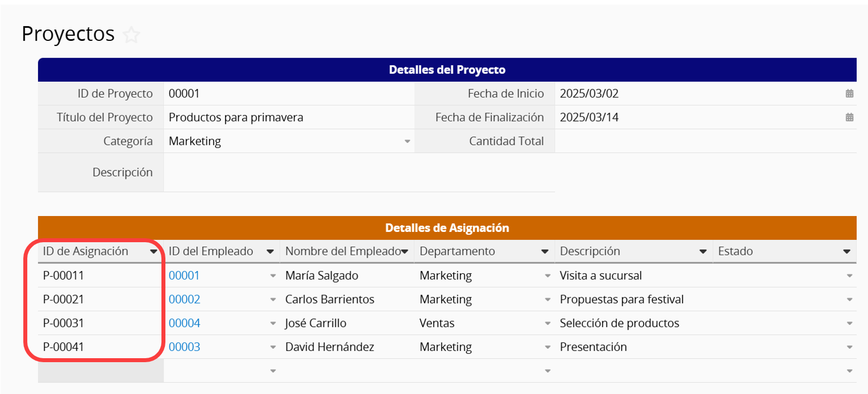868x394 pixels.
Task: Open employee link 00003
Action: pyautogui.click(x=184, y=347)
